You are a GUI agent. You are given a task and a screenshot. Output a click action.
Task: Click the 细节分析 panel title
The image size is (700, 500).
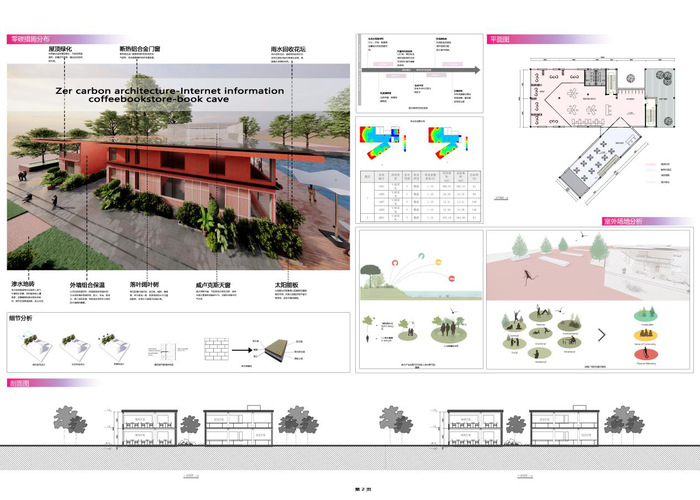[x=24, y=319]
